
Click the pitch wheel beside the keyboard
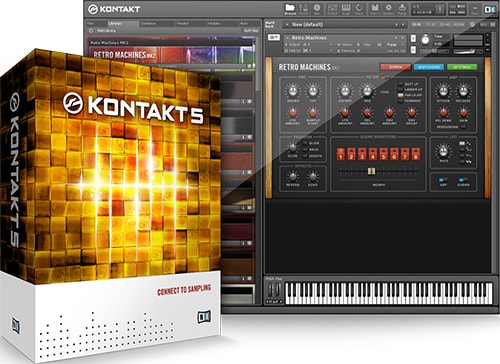tap(271, 289)
